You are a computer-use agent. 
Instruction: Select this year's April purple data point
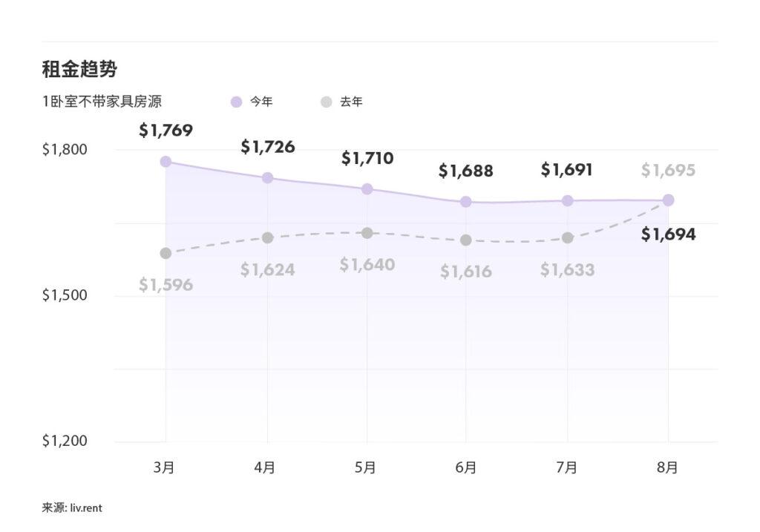coord(267,177)
